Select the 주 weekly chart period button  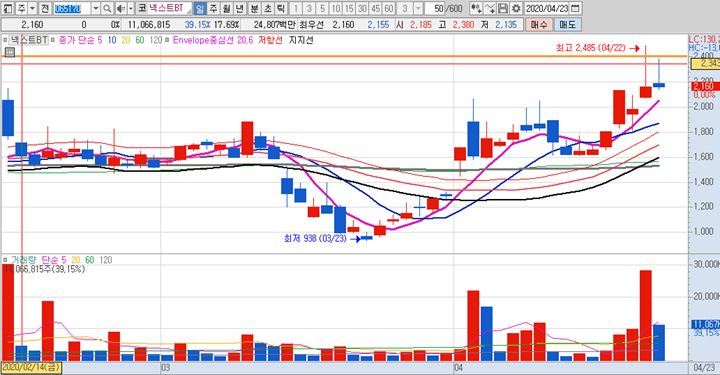click(214, 8)
